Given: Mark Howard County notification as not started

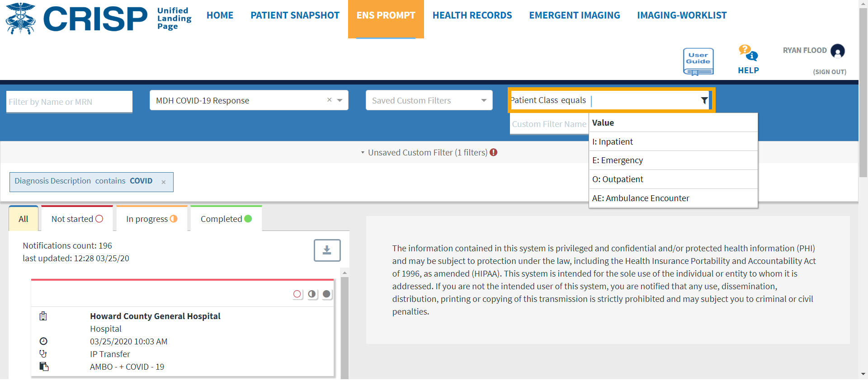Looking at the screenshot, I should pos(297,294).
